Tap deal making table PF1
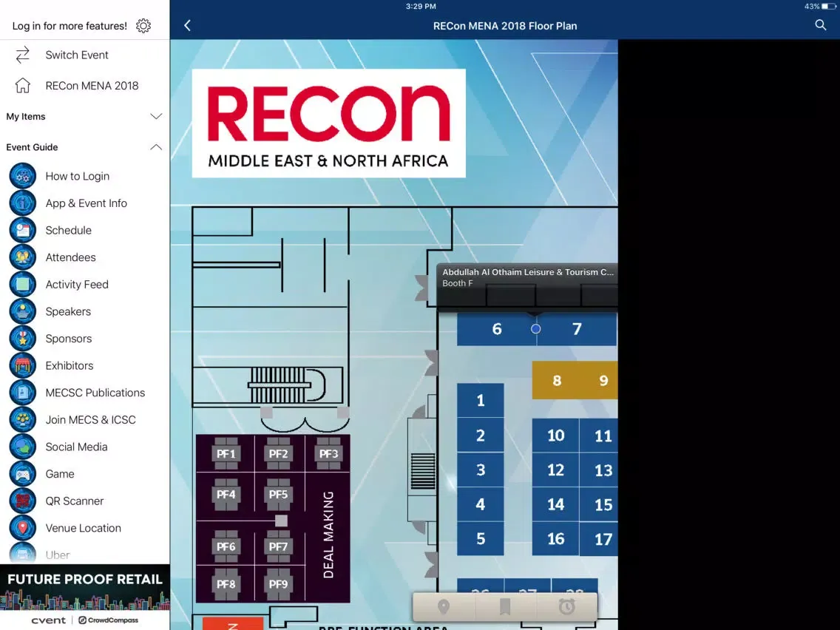 [x=226, y=453]
